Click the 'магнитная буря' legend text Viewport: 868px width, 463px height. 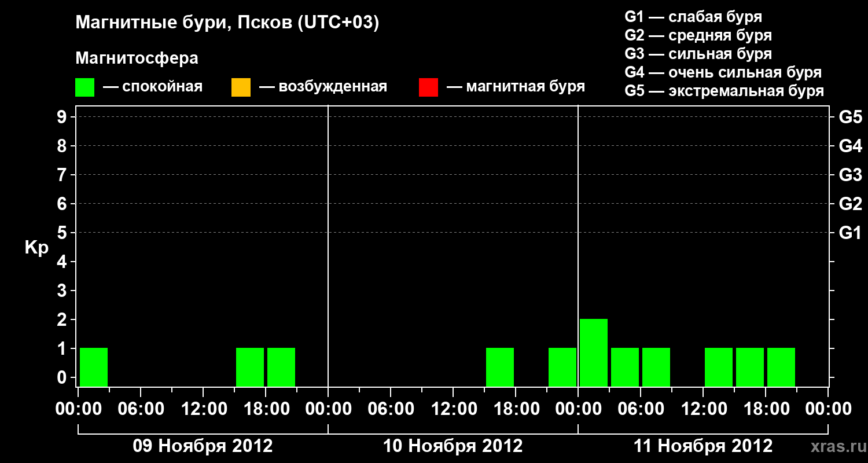tap(525, 87)
